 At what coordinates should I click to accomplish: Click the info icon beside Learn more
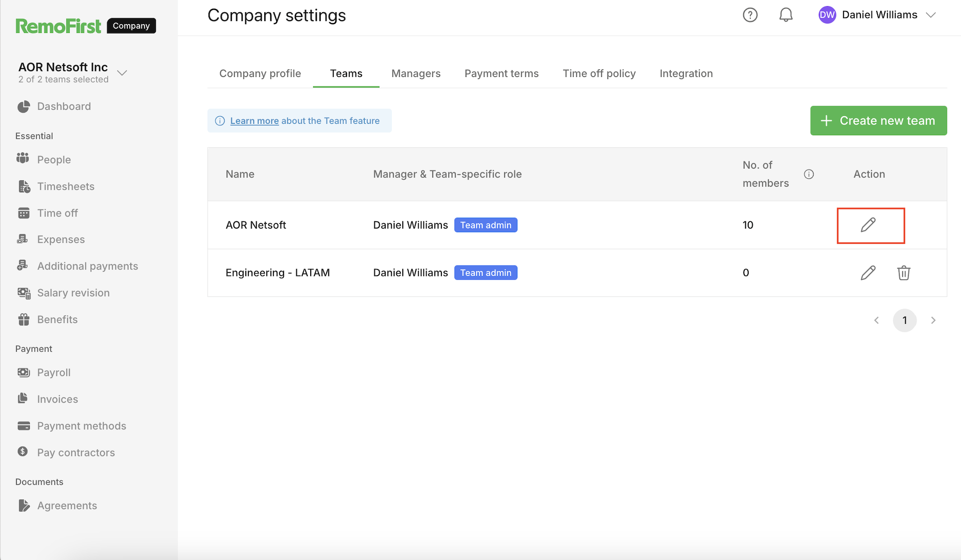point(220,121)
